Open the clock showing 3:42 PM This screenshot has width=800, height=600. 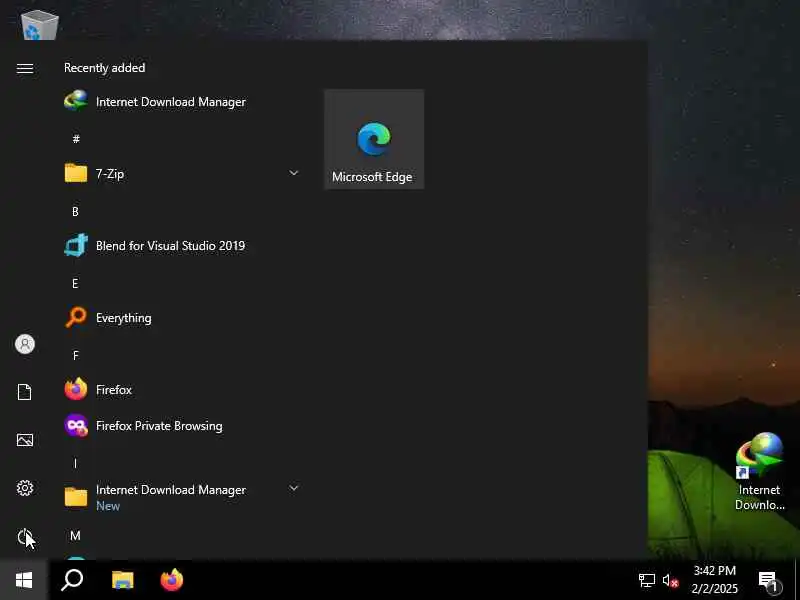tap(715, 580)
